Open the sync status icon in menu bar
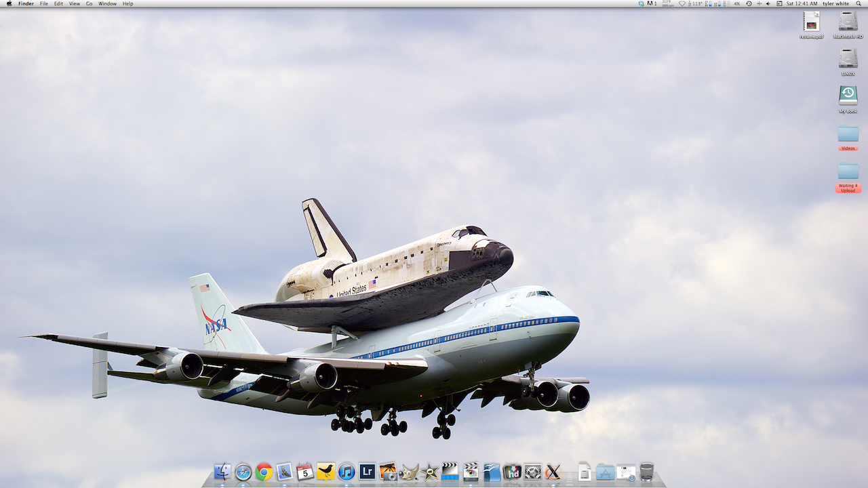This screenshot has height=488, width=868. [642, 3]
